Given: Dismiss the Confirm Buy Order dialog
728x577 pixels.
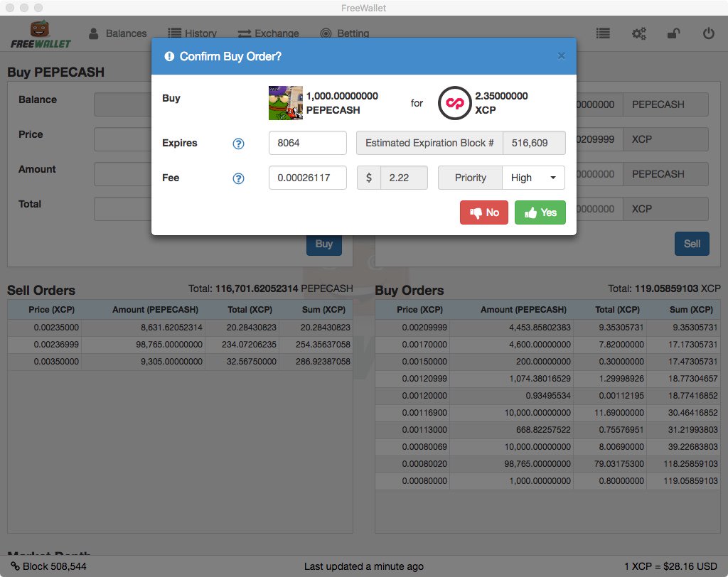Looking at the screenshot, I should 561,56.
